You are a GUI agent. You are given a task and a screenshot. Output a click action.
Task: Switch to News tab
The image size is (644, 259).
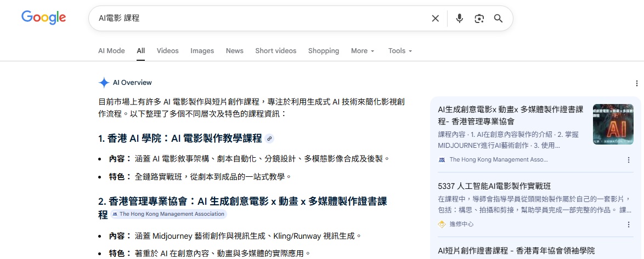pyautogui.click(x=235, y=51)
